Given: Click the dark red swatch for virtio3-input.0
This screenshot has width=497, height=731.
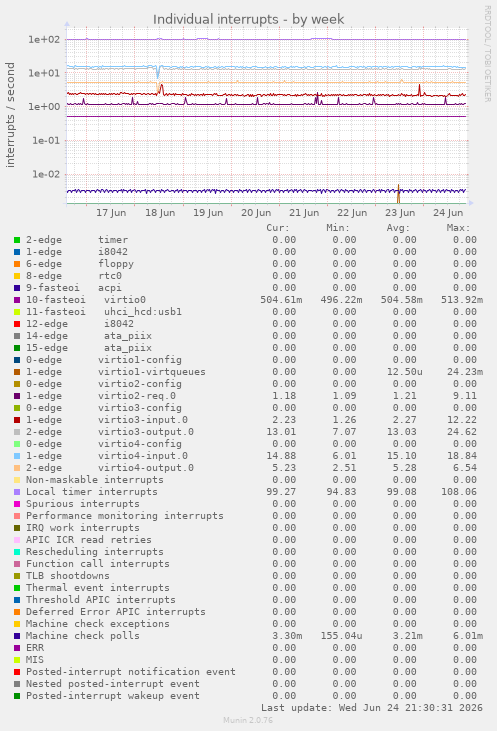Looking at the screenshot, I should pos(17,420).
